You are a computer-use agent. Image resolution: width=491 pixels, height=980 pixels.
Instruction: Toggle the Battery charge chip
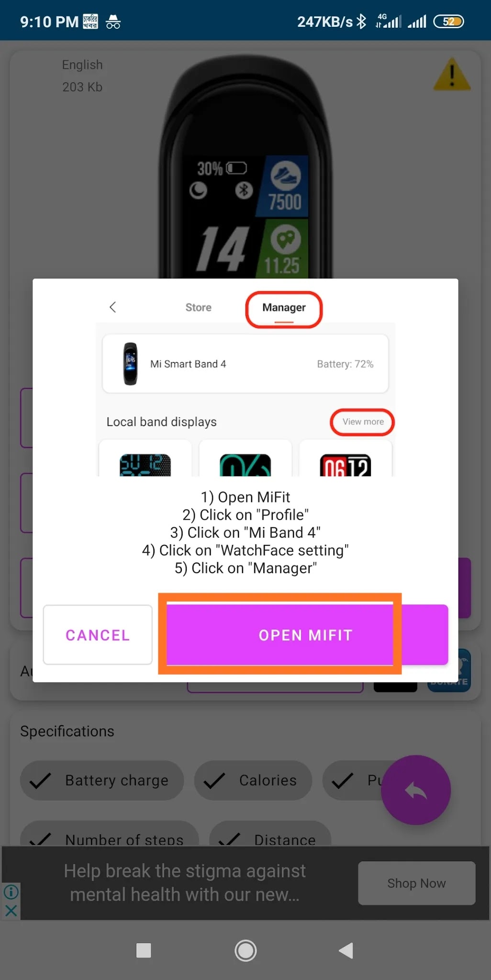tap(102, 780)
